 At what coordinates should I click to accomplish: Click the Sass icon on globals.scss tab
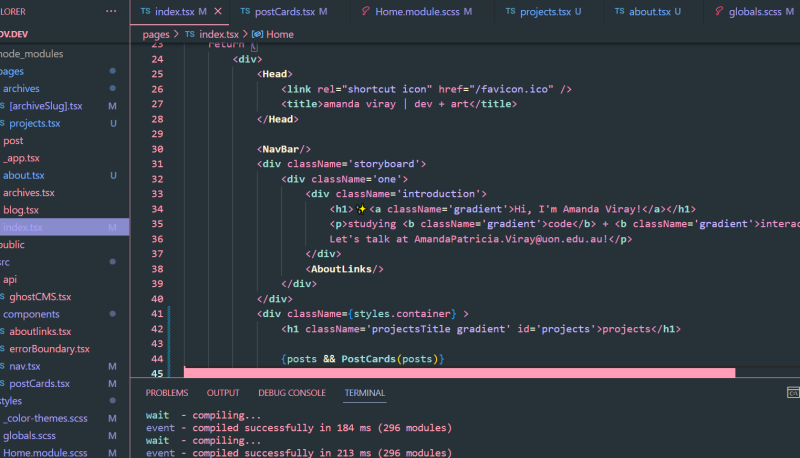719,11
